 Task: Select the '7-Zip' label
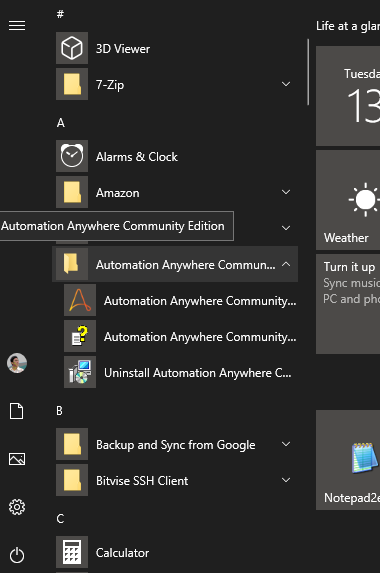pos(110,85)
